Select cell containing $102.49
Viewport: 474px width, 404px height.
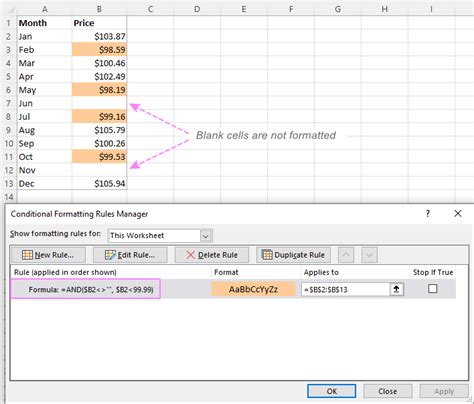click(99, 76)
